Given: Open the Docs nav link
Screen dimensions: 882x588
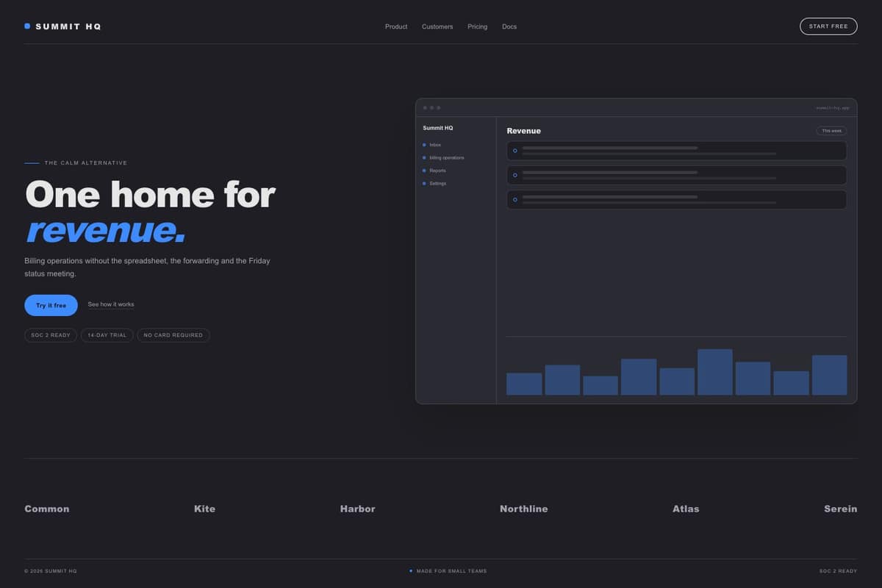Looking at the screenshot, I should pyautogui.click(x=509, y=26).
